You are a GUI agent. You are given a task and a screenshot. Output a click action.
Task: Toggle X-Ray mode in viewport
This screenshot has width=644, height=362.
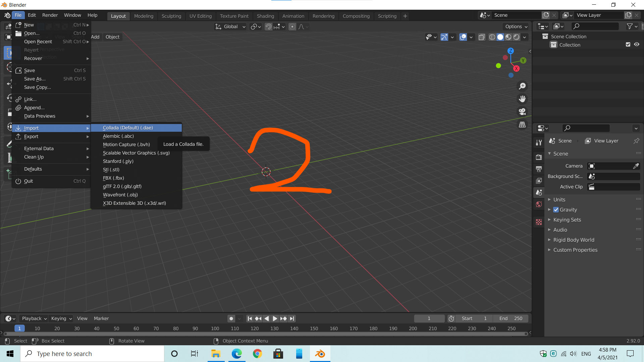pos(482,37)
